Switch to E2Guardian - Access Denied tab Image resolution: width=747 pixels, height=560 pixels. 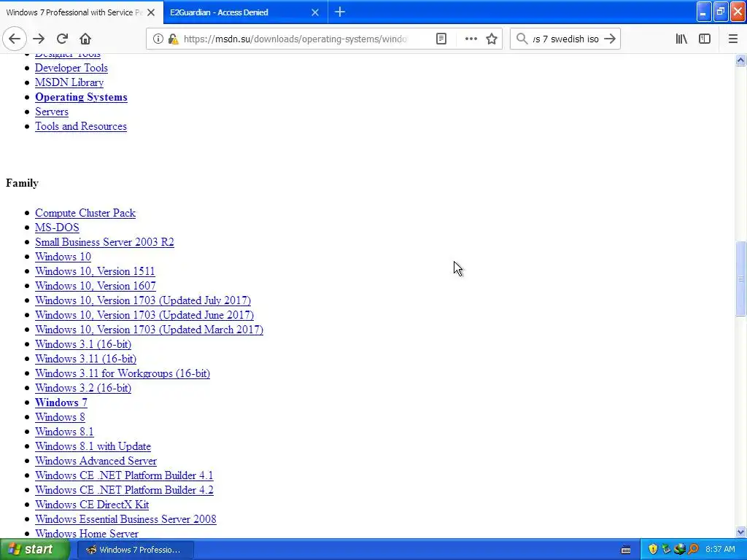pyautogui.click(x=245, y=12)
